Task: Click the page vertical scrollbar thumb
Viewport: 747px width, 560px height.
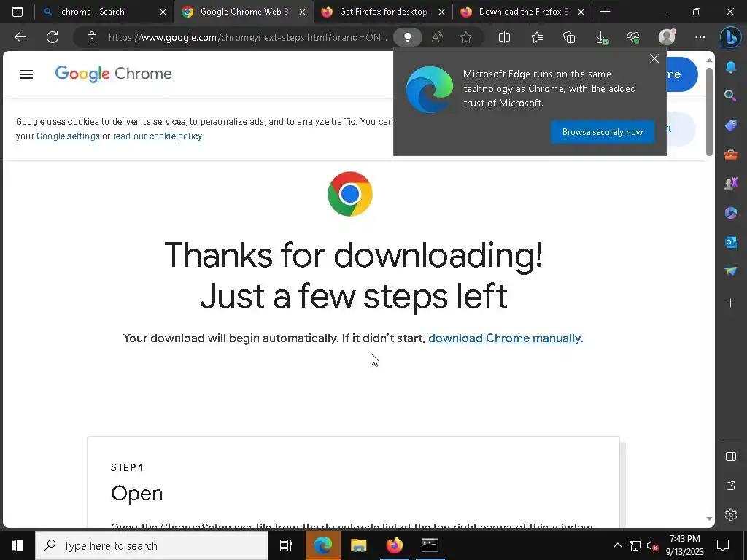Action: [x=709, y=112]
